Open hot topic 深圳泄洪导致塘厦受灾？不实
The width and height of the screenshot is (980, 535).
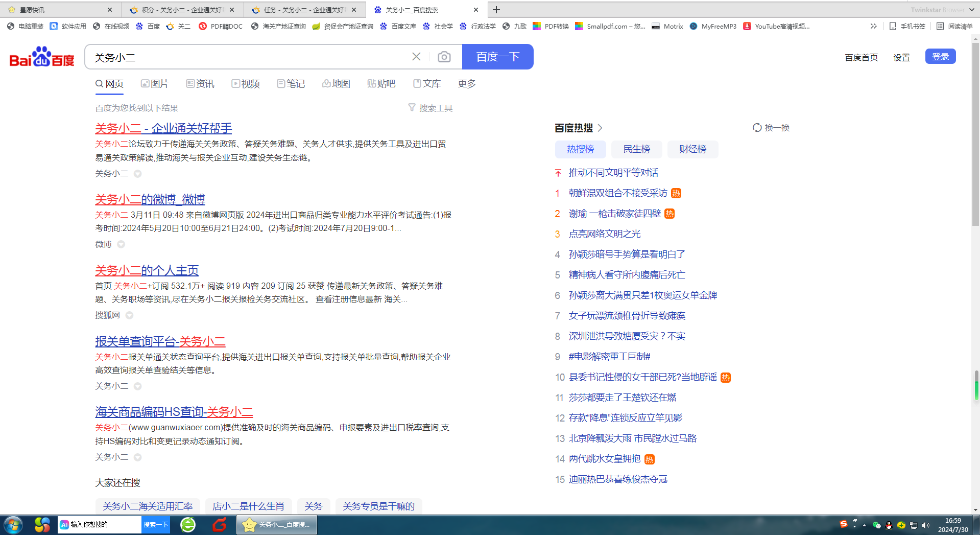[627, 336]
